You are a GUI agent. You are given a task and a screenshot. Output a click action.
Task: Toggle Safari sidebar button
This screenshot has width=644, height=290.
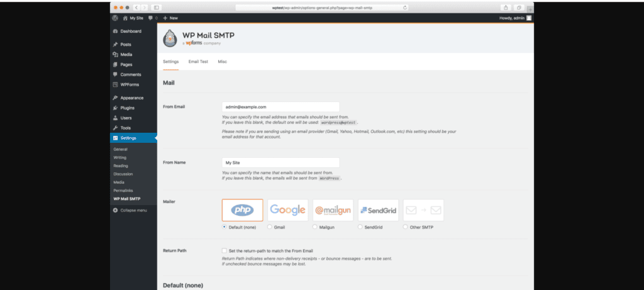coord(156,8)
